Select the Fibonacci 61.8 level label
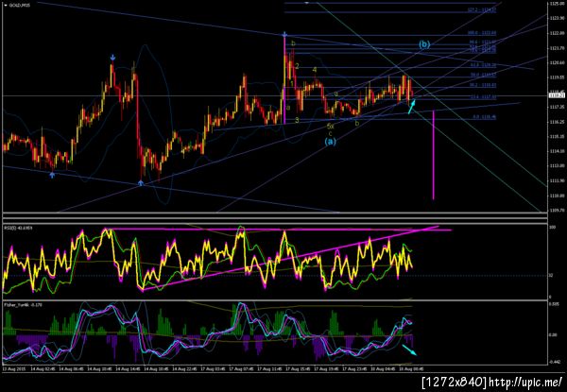The width and height of the screenshot is (567, 392). pos(483,65)
